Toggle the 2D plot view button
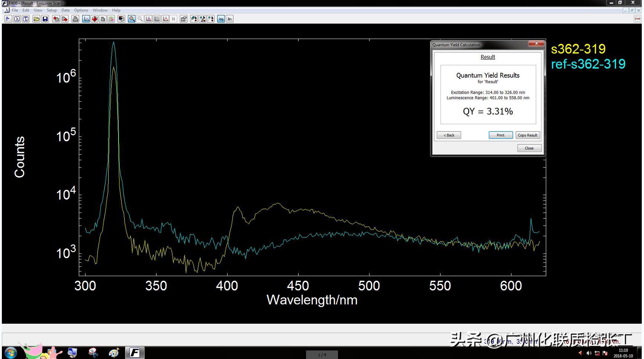This screenshot has height=359, width=644. click(86, 19)
